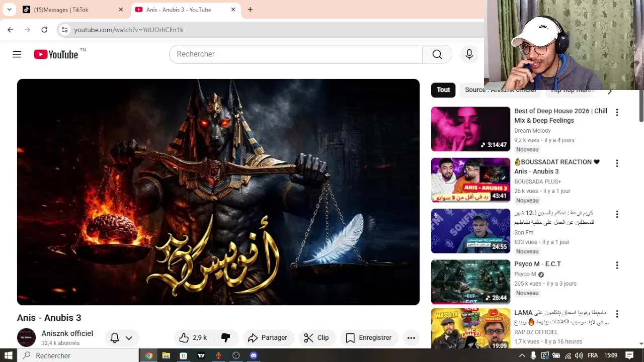
Task: Click the FRA language indicator
Action: (x=593, y=355)
